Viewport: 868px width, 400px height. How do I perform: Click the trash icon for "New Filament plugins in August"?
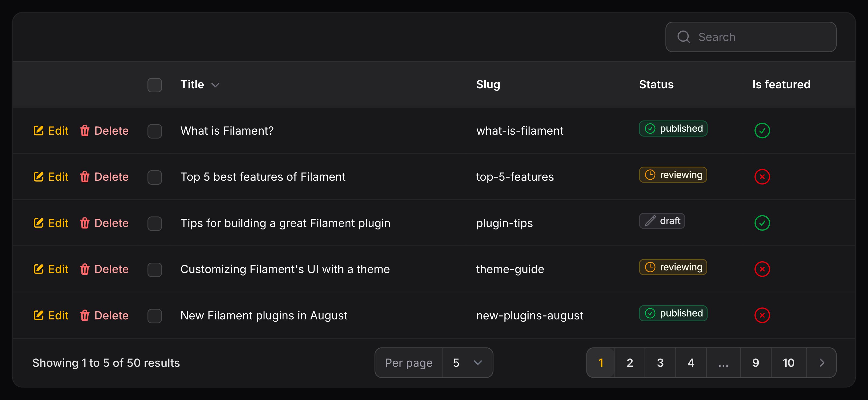coord(85,315)
